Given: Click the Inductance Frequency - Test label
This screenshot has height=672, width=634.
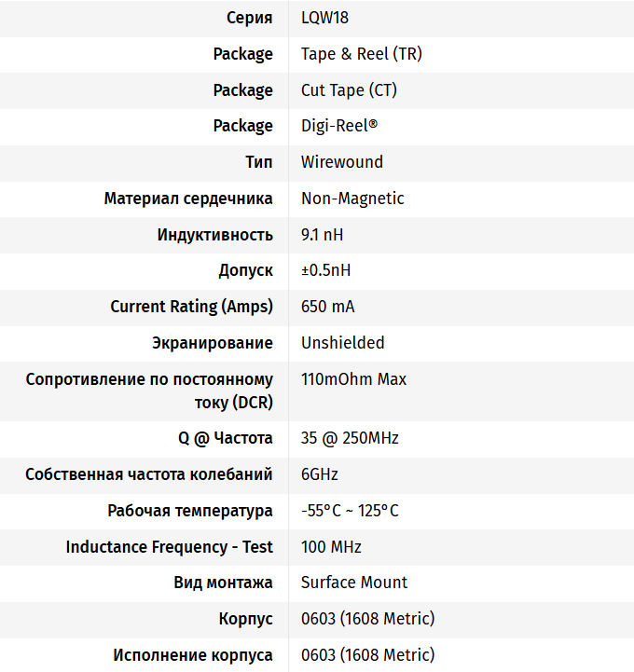Looking at the screenshot, I should pyautogui.click(x=169, y=547).
